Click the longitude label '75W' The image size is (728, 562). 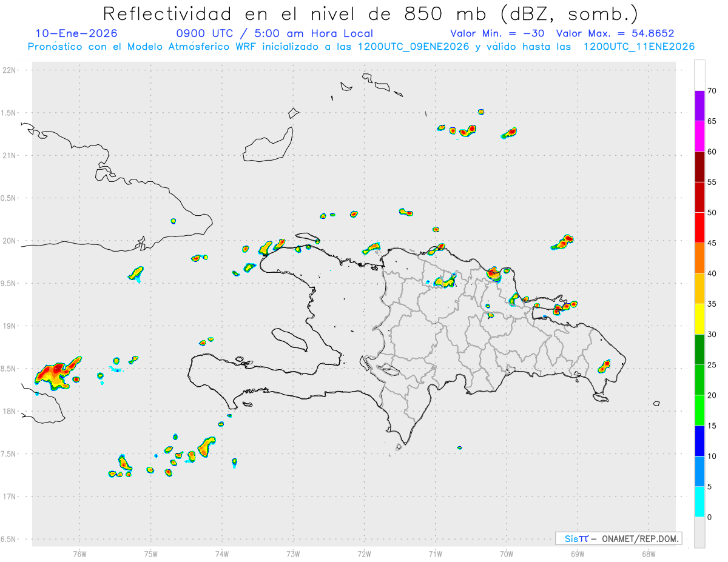pos(150,554)
